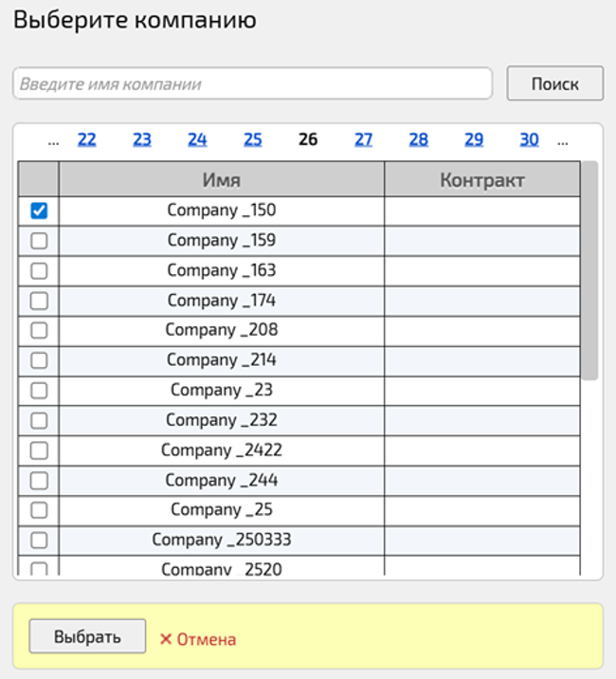Open page 27 of results
The width and height of the screenshot is (616, 679).
point(364,139)
